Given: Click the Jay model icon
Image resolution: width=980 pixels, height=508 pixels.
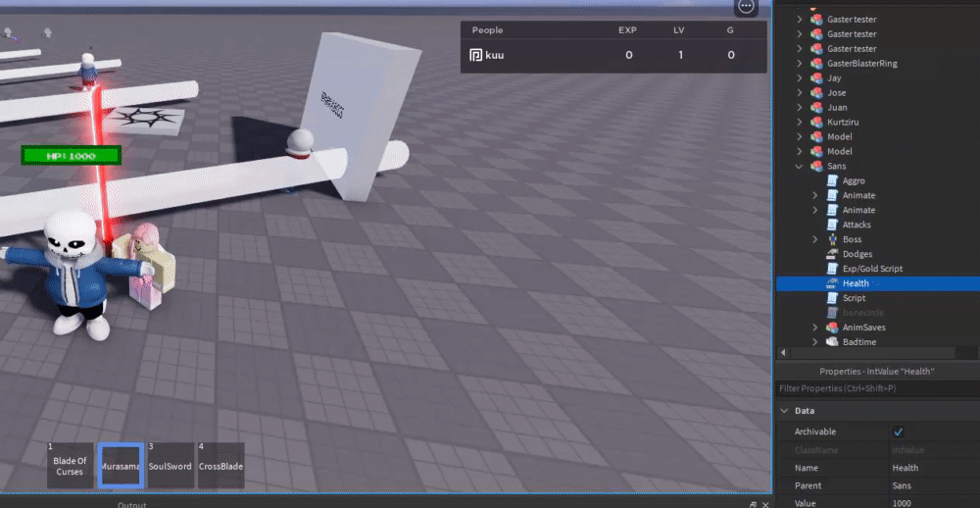Looking at the screenshot, I should (x=816, y=78).
